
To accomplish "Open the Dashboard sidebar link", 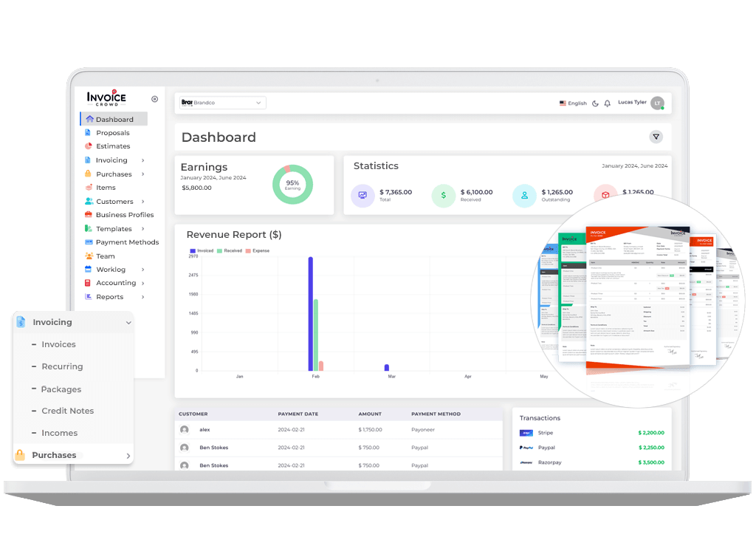I will (114, 120).
